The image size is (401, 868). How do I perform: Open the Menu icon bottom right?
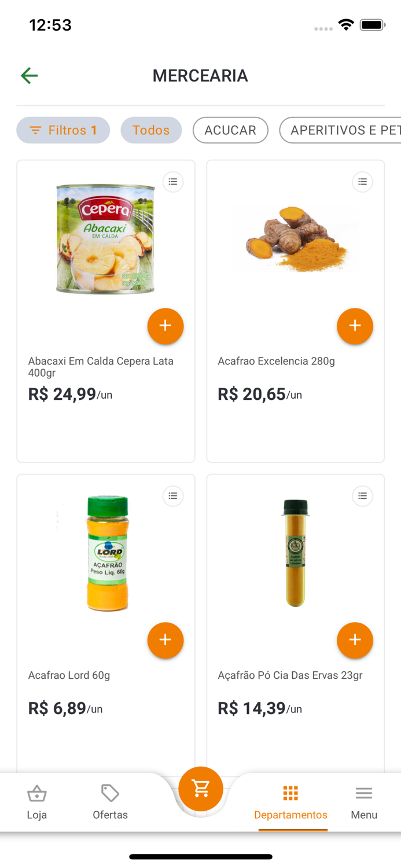pos(363,801)
